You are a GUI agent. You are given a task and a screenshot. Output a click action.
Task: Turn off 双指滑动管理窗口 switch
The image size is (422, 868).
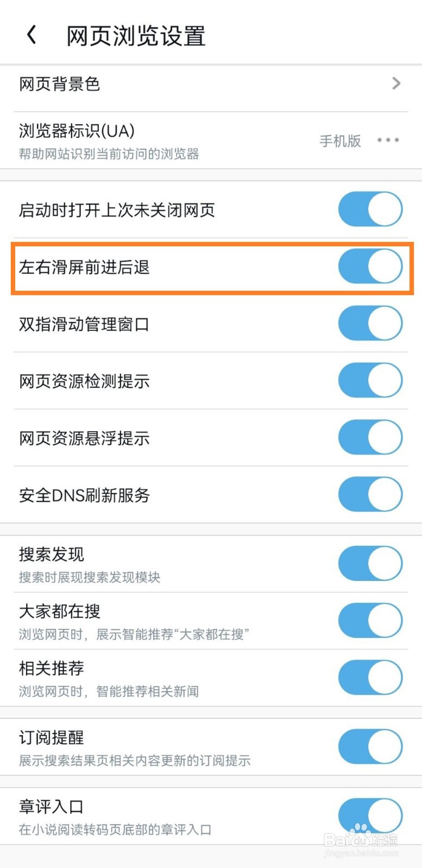[x=370, y=323]
